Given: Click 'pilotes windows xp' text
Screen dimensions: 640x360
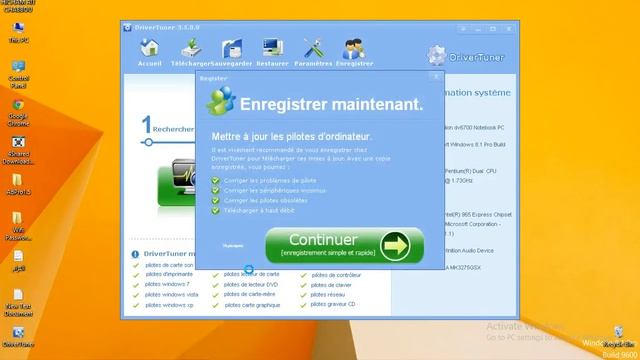Looking at the screenshot, I should [x=169, y=305].
